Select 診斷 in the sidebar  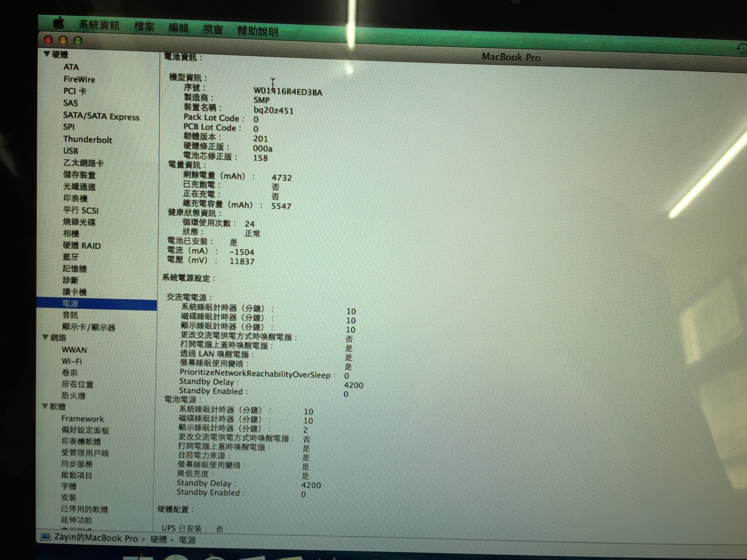coord(70,280)
